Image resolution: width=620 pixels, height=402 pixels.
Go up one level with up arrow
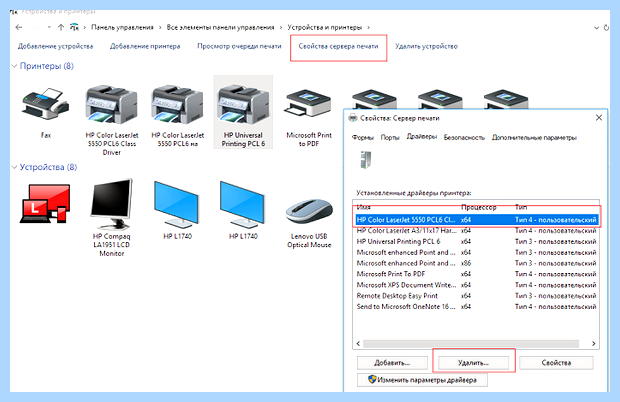click(60, 27)
